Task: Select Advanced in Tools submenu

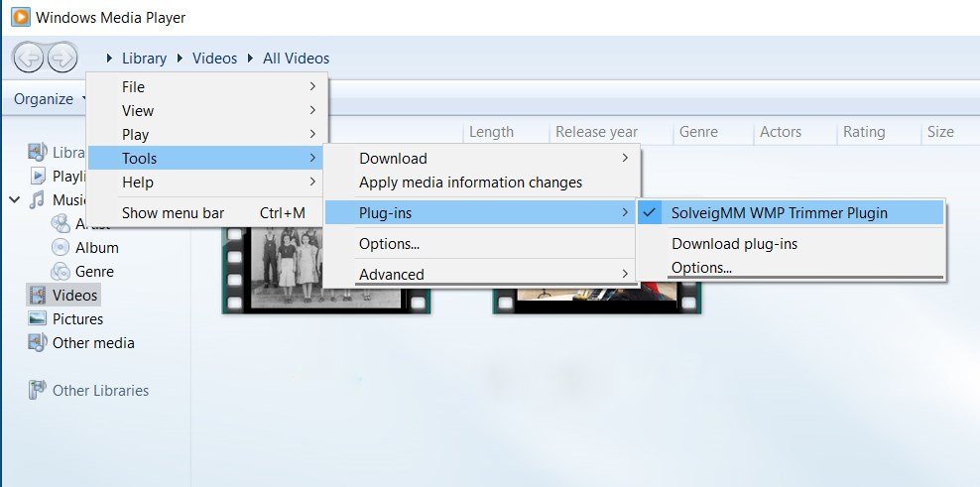Action: (482, 274)
